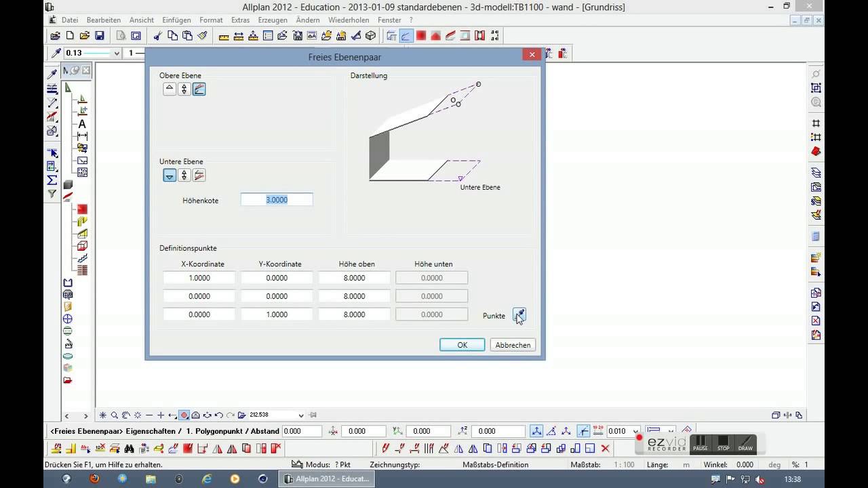
Task: Click X-Koordinate field showing 1.0000
Action: tap(199, 278)
